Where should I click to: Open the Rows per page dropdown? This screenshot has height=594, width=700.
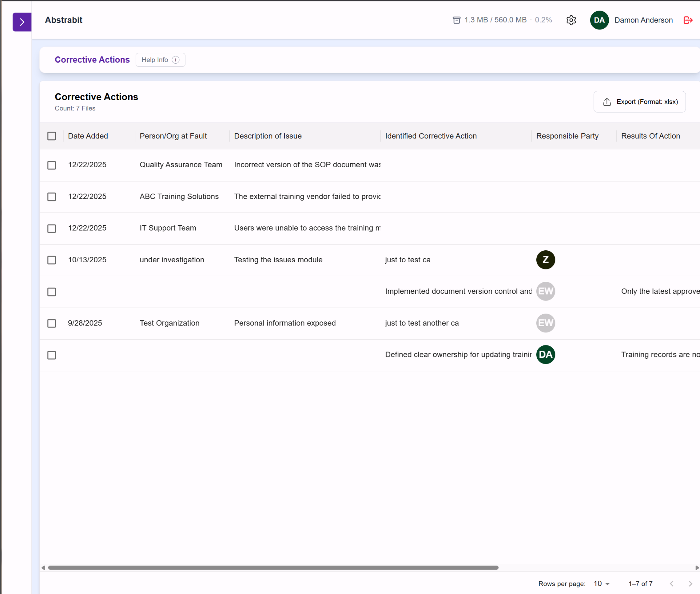tap(602, 584)
